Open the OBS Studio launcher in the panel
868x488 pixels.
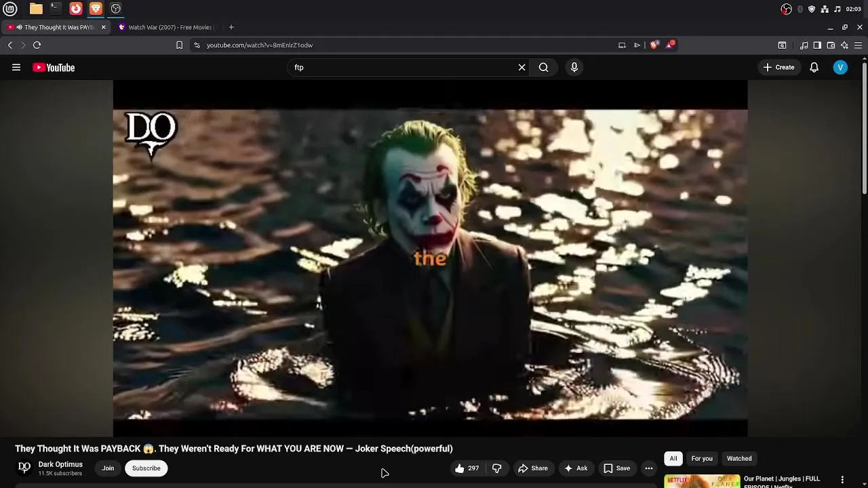point(116,9)
